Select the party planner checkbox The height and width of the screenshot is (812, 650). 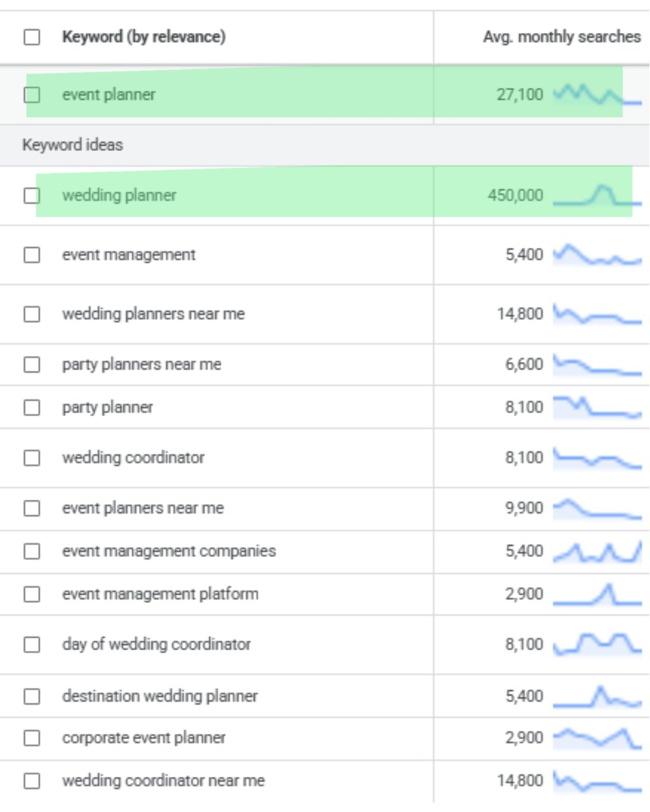[x=32, y=407]
